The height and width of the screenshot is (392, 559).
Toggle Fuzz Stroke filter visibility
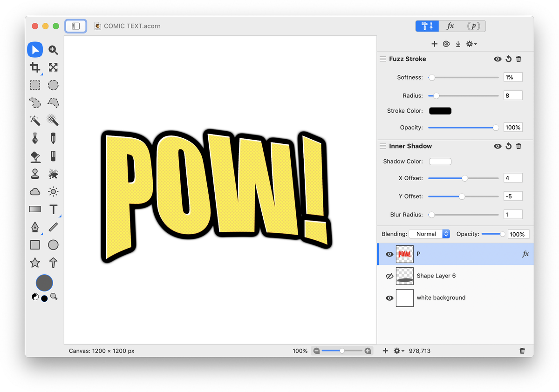(x=498, y=59)
